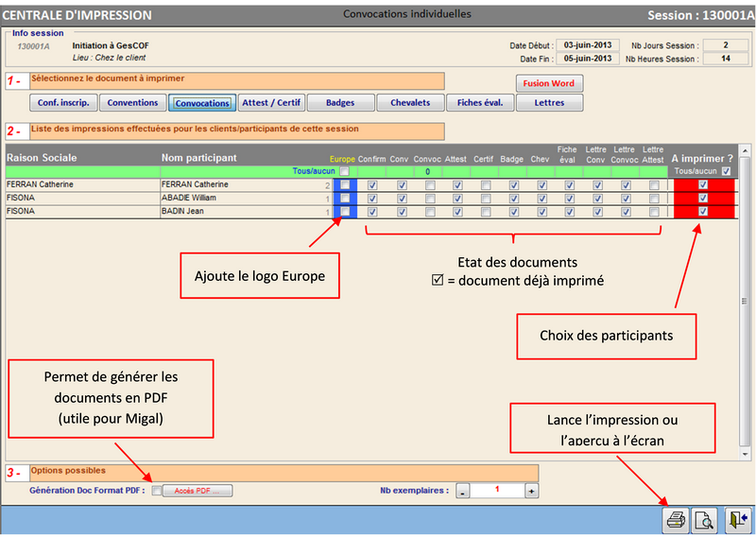Click the Nb exemplaires input field
The image size is (756, 555).
click(497, 491)
